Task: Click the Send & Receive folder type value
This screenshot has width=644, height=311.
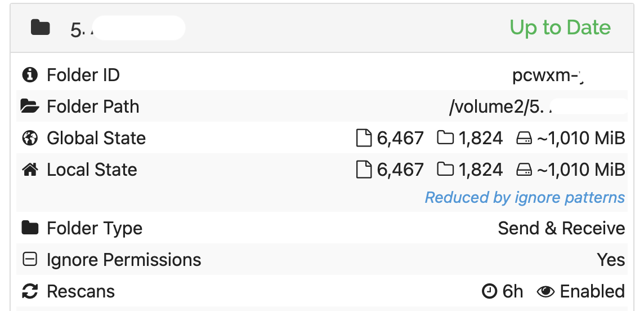Action: pos(561,228)
